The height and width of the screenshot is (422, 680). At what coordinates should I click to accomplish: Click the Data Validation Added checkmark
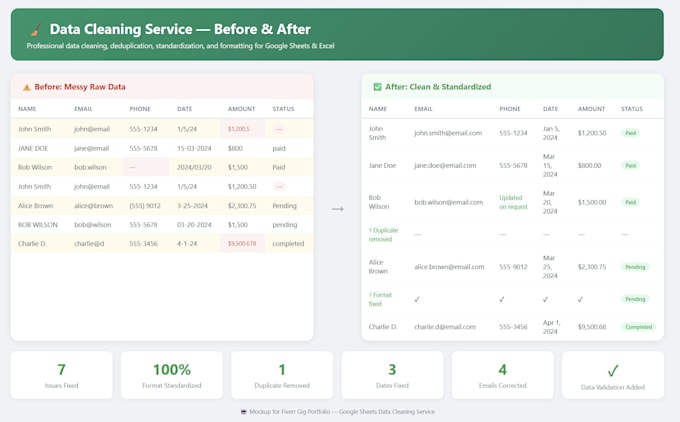[x=613, y=370]
